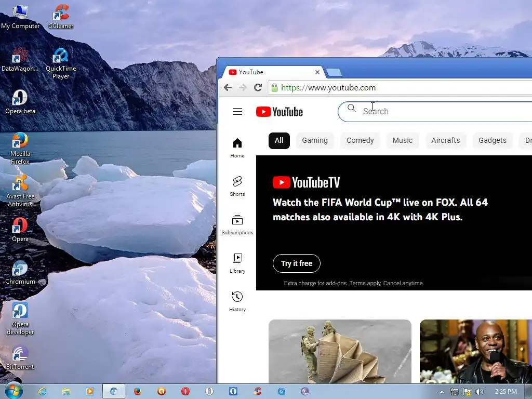
Task: Select Opera developer desktop icon
Action: point(20,319)
